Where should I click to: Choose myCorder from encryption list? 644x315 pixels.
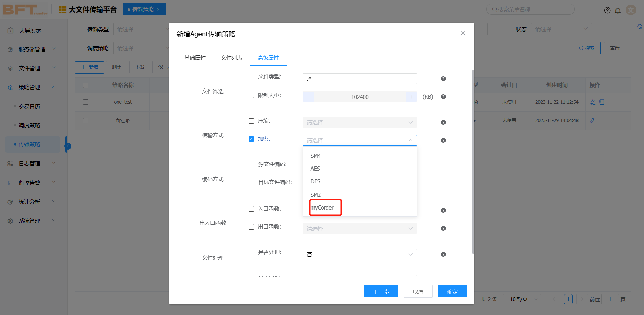click(360, 208)
